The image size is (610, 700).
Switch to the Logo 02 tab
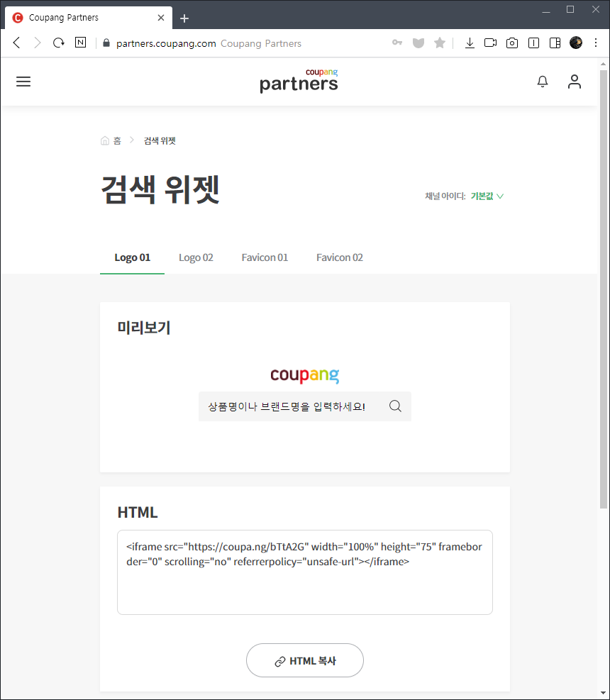tap(196, 257)
